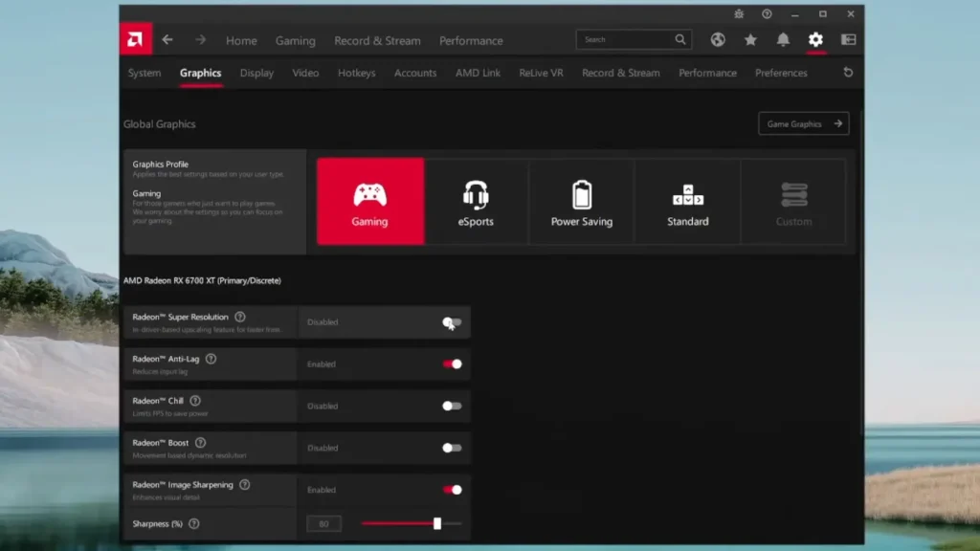
Task: Open the Home menu
Action: click(241, 40)
